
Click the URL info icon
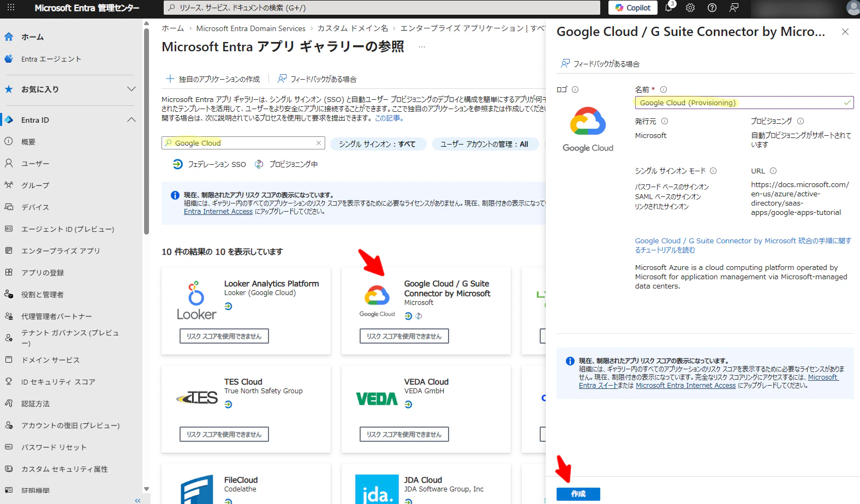(773, 171)
